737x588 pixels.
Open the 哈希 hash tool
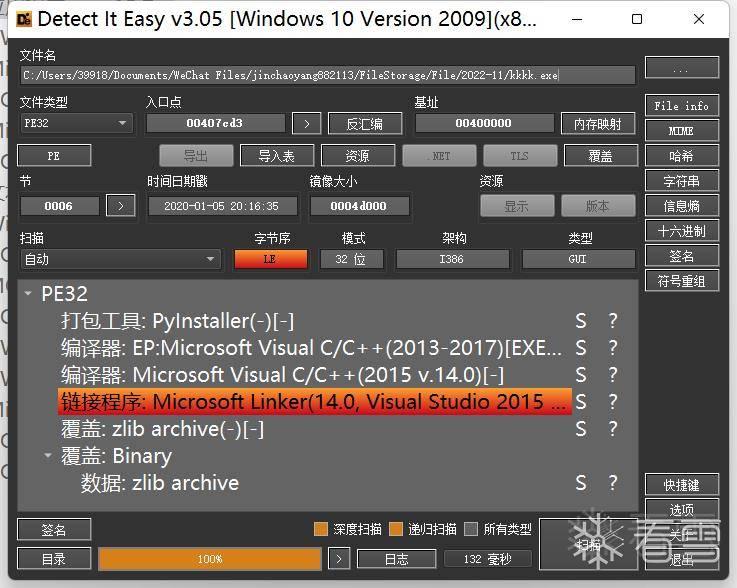pyautogui.click(x=682, y=156)
